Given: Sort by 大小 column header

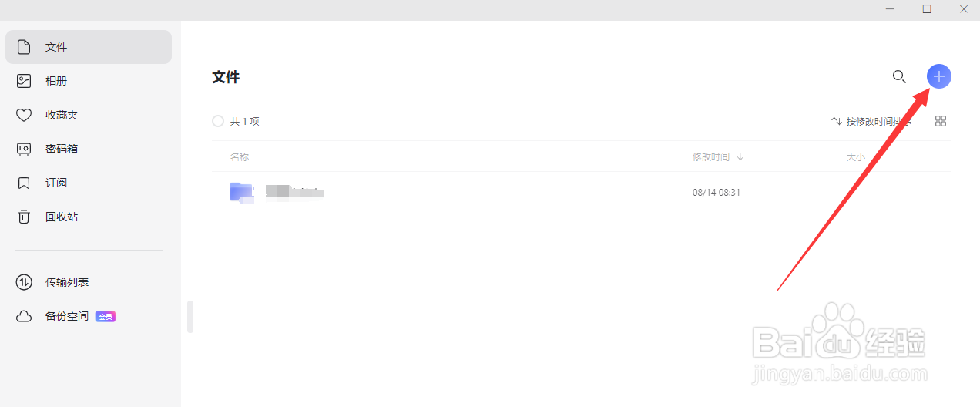Looking at the screenshot, I should pyautogui.click(x=855, y=156).
